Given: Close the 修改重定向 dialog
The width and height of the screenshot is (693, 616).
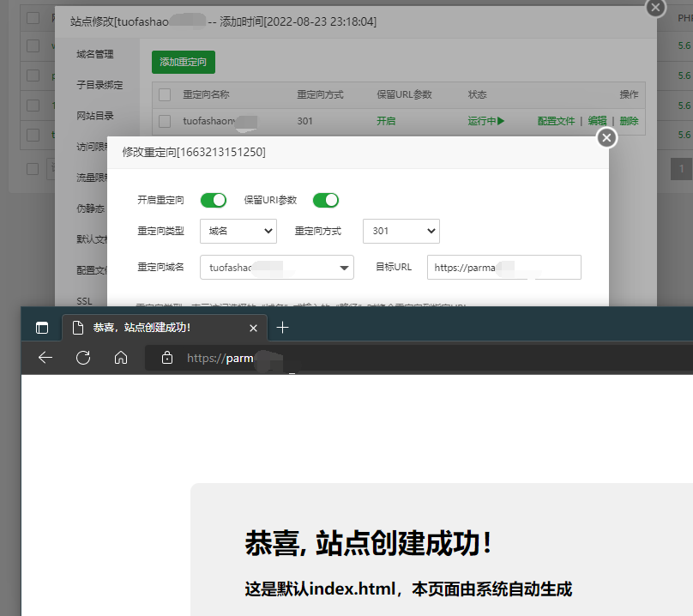Looking at the screenshot, I should (607, 138).
